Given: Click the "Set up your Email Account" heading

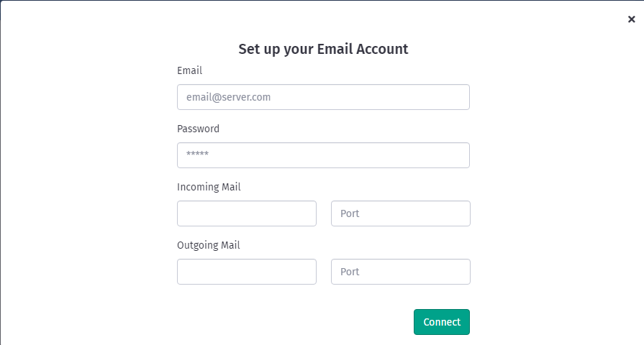Looking at the screenshot, I should tap(323, 49).
